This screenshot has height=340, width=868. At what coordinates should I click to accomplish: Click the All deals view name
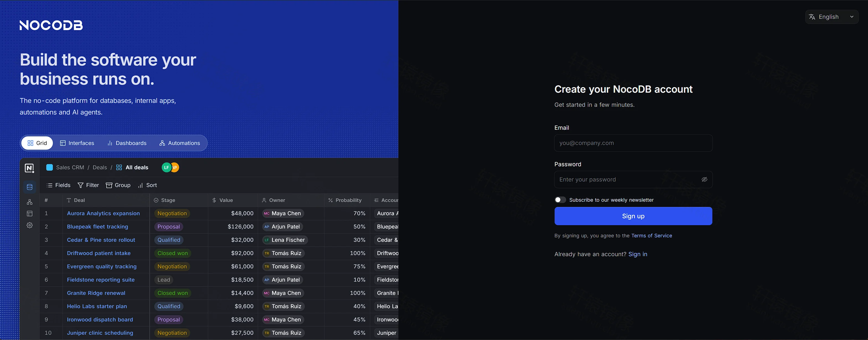137,167
